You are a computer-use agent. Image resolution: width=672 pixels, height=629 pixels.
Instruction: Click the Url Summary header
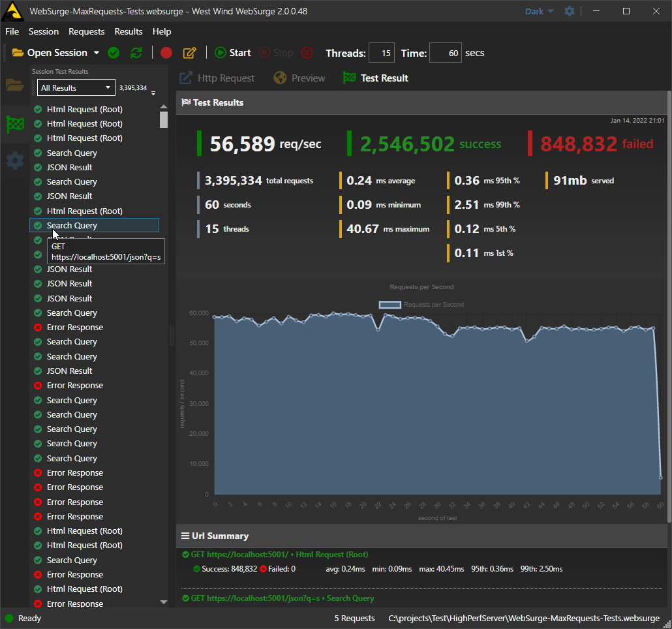[x=421, y=536]
